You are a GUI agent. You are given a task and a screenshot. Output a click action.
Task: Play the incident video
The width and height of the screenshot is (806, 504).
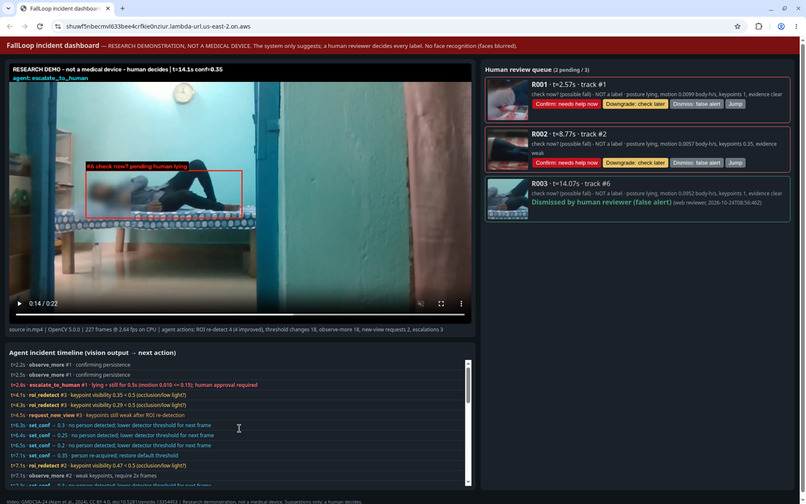point(19,303)
